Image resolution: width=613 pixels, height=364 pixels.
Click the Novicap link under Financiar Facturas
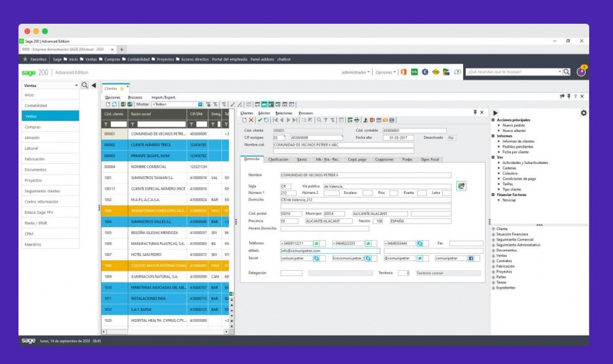coord(509,200)
